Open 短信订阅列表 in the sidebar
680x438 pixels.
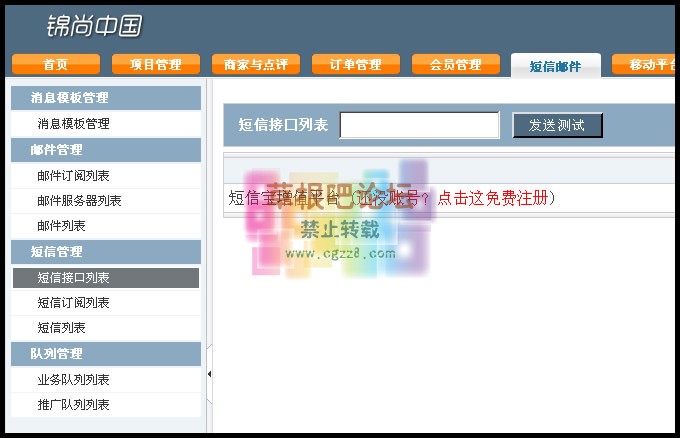(x=106, y=303)
